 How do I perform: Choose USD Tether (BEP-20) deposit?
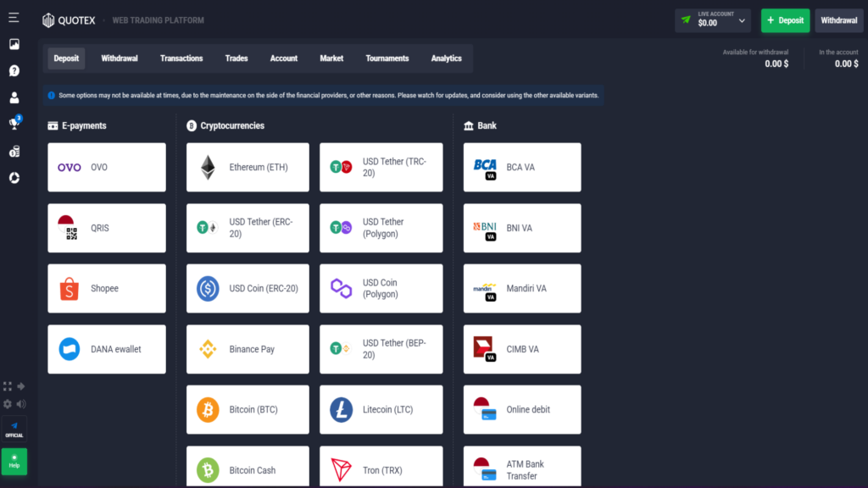(x=381, y=349)
